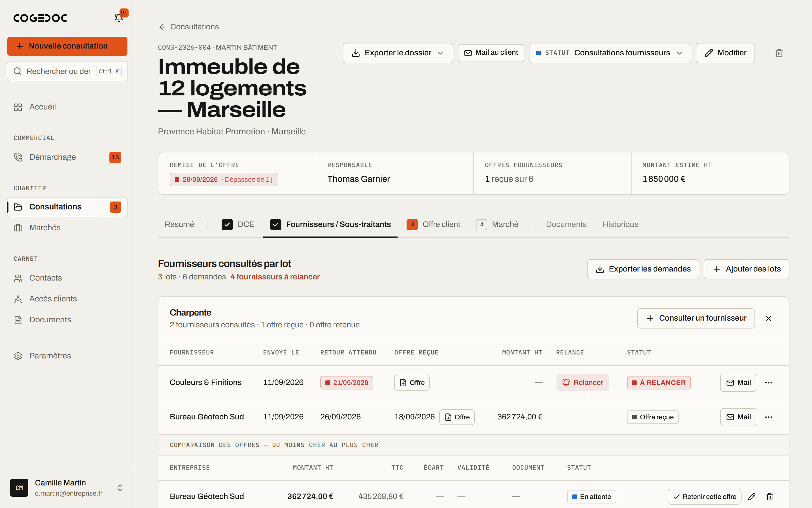Open the Historique tab
The width and height of the screenshot is (812, 508).
coord(620,224)
